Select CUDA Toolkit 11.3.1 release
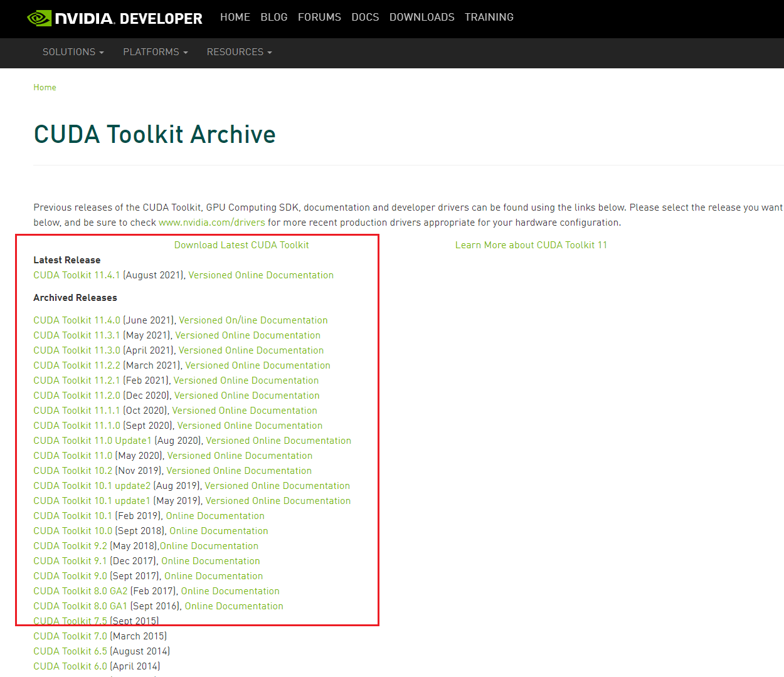The width and height of the screenshot is (784, 677). pos(77,335)
